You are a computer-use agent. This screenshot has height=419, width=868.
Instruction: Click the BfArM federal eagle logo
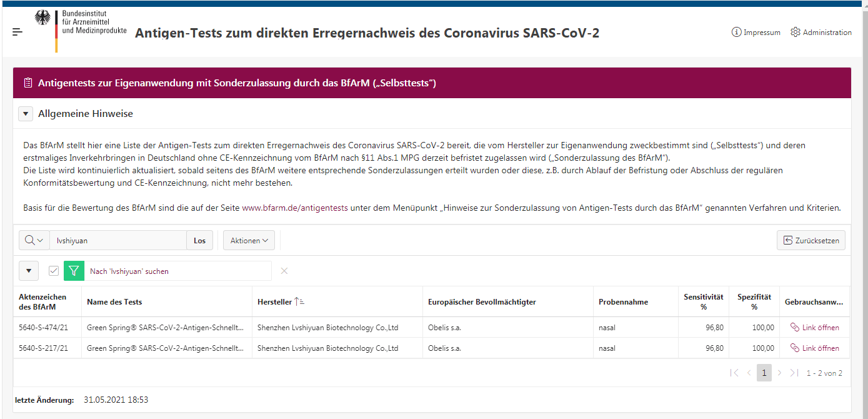coord(42,19)
